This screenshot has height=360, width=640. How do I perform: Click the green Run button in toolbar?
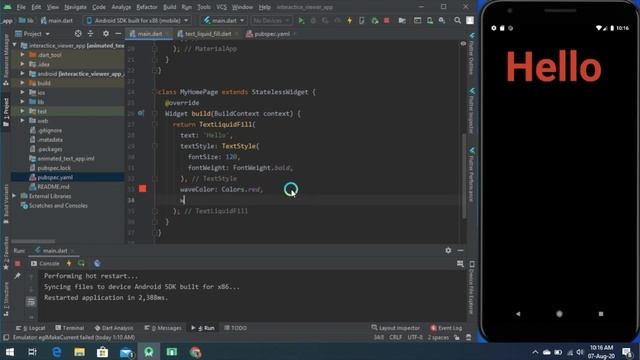301,20
